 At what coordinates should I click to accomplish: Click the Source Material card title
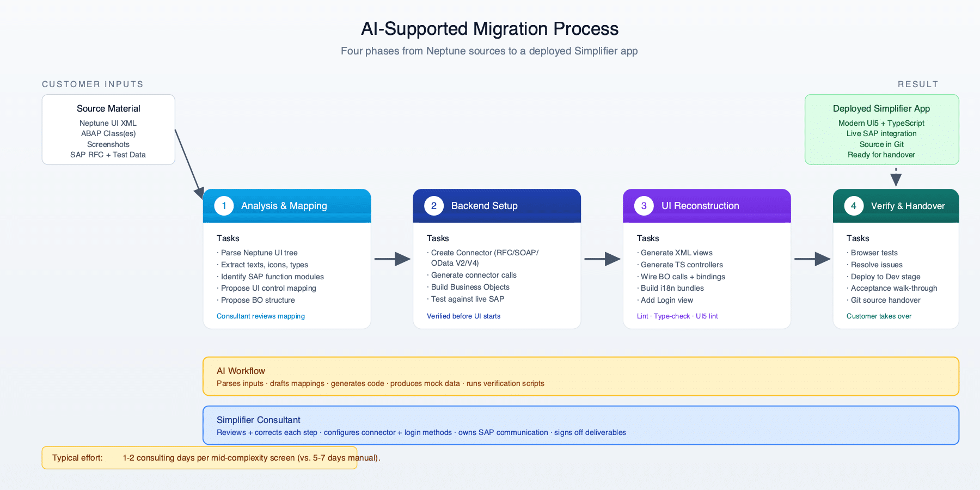pyautogui.click(x=108, y=108)
